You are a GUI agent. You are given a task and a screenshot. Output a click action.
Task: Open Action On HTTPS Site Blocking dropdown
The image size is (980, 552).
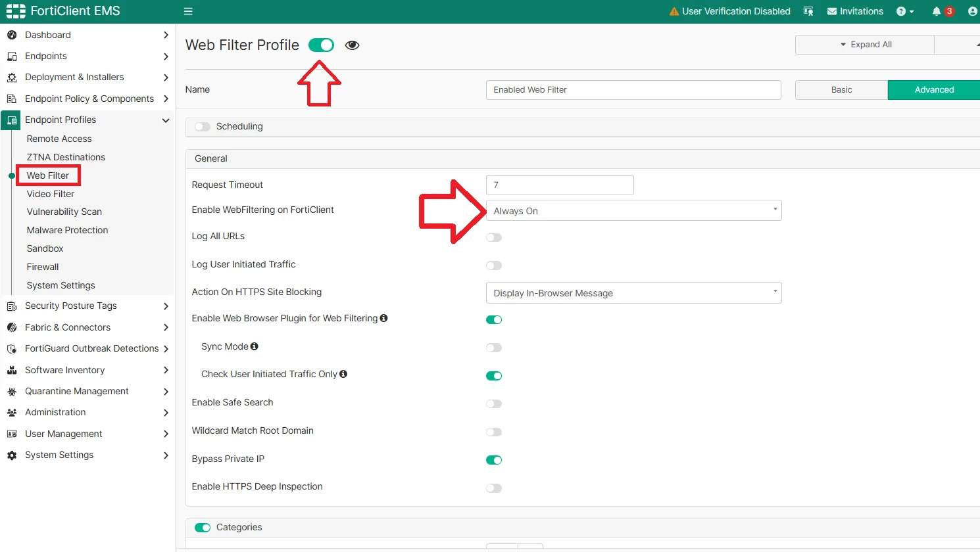[x=634, y=292]
